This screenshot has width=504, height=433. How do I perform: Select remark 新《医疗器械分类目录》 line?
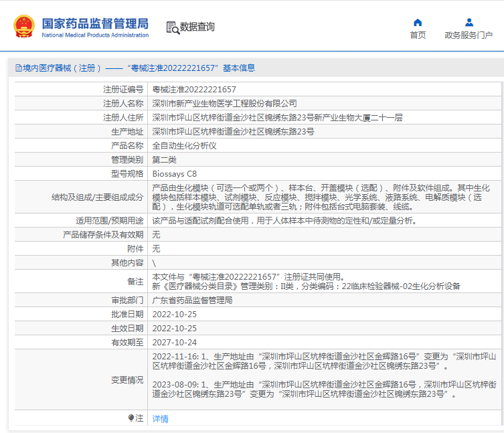click(x=306, y=286)
